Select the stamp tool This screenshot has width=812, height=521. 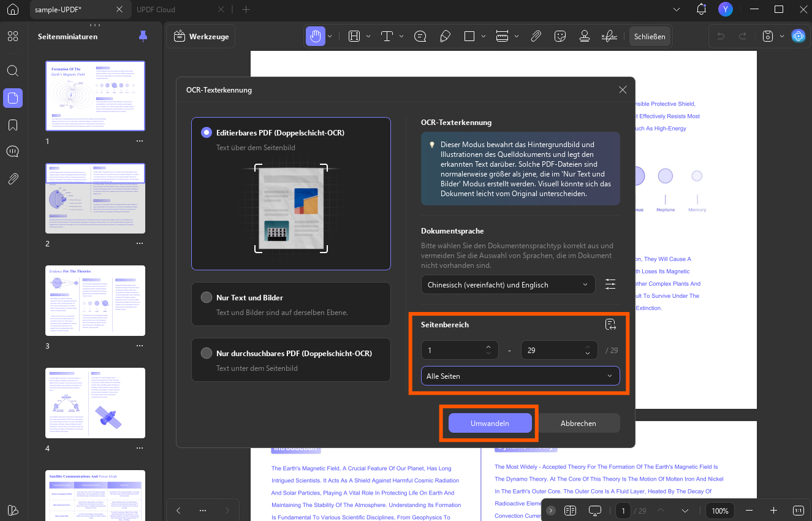pyautogui.click(x=584, y=36)
